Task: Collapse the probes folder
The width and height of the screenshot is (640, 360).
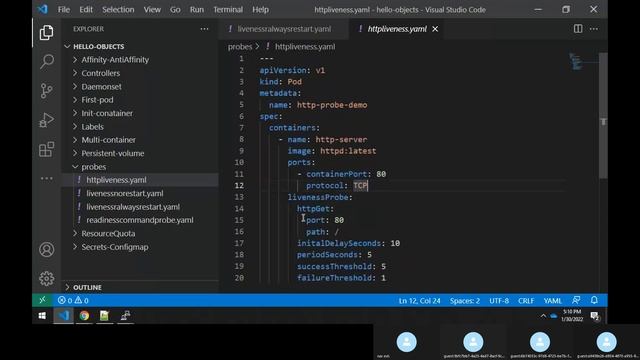Action: point(141,167)
